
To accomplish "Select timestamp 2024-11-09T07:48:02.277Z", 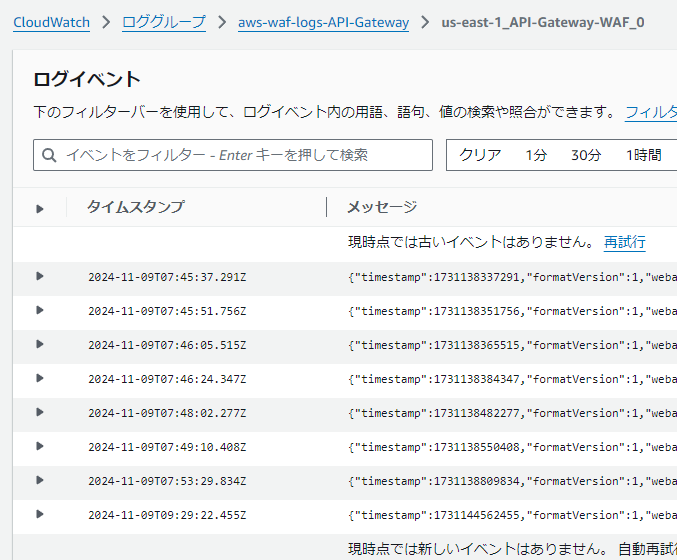I will [167, 414].
